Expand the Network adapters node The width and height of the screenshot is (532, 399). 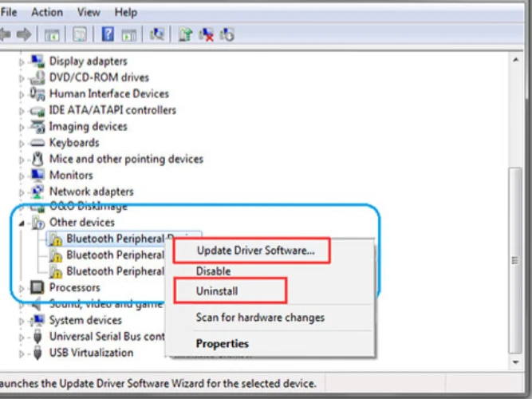coord(22,192)
